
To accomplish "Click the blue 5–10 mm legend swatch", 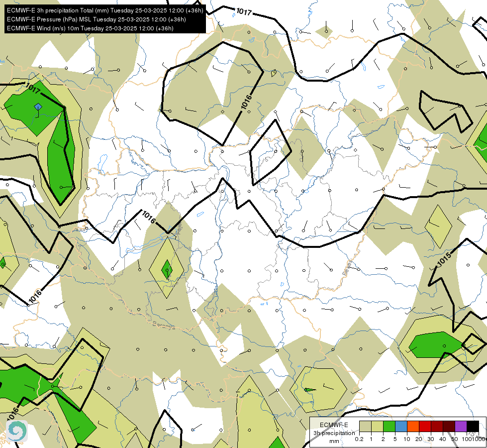I will point(401,427).
